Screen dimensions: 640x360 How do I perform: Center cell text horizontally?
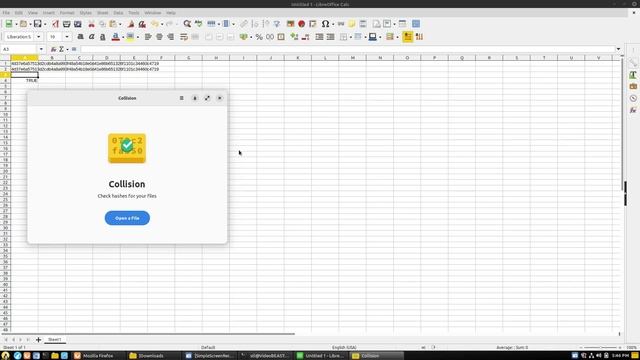[159, 37]
